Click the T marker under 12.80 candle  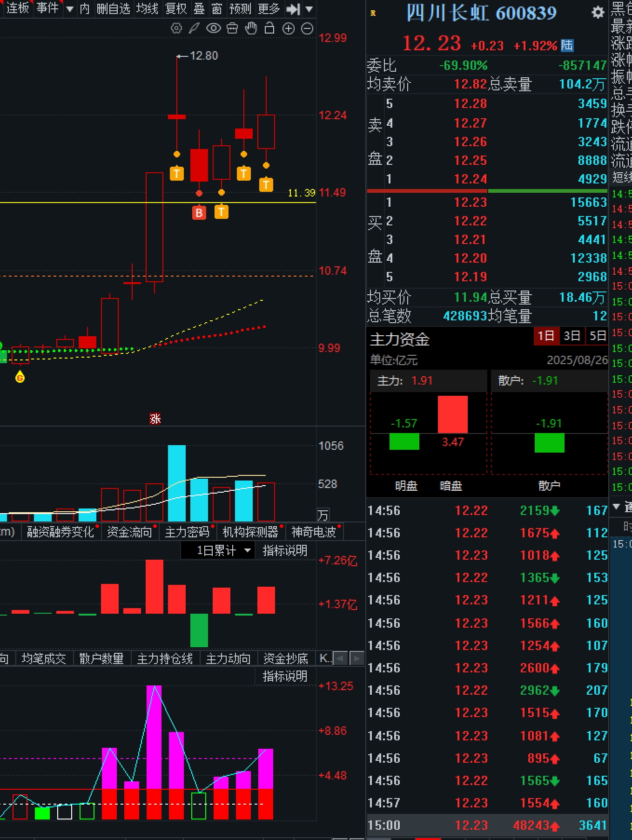(177, 174)
